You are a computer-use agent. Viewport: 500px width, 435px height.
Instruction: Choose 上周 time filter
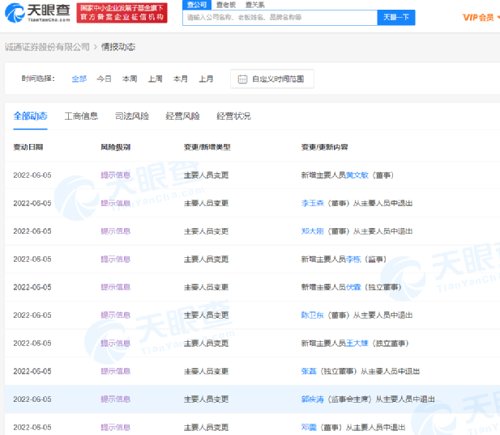pos(155,79)
